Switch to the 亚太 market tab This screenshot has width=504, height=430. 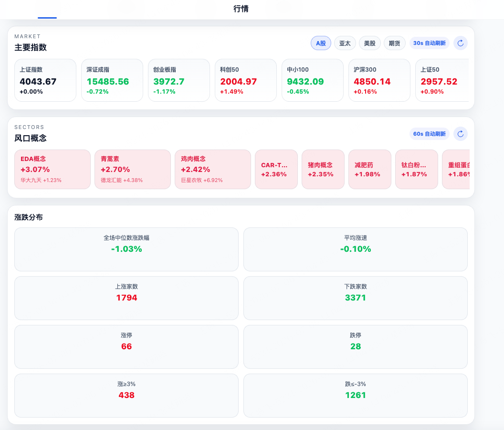(x=345, y=43)
